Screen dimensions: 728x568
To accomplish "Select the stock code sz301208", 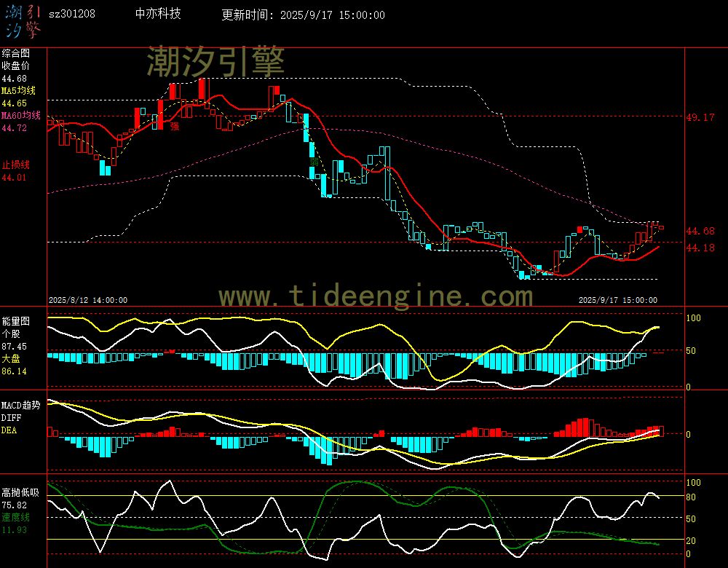I will [72, 14].
